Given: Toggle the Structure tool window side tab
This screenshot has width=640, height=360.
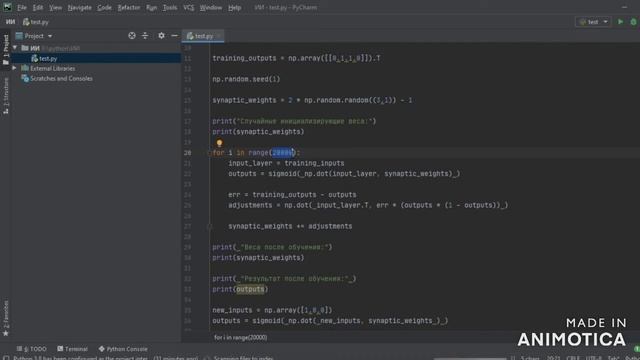Looking at the screenshot, I should pos(6,96).
